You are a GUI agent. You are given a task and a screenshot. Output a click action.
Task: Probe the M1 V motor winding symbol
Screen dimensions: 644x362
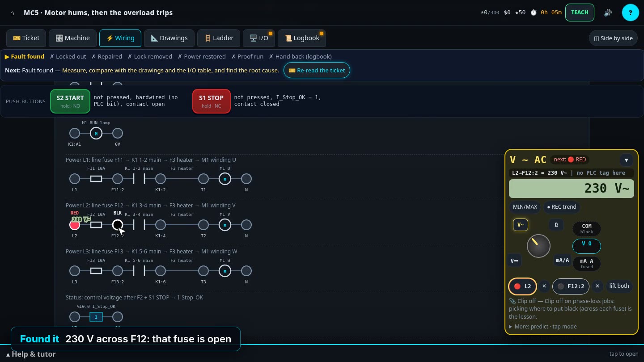click(225, 225)
